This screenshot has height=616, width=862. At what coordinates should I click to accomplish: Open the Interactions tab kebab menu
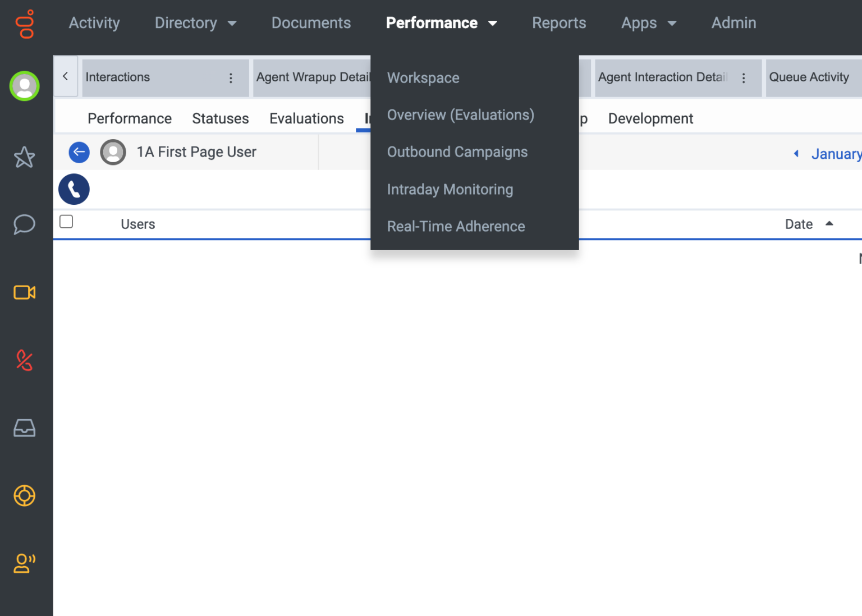click(231, 77)
